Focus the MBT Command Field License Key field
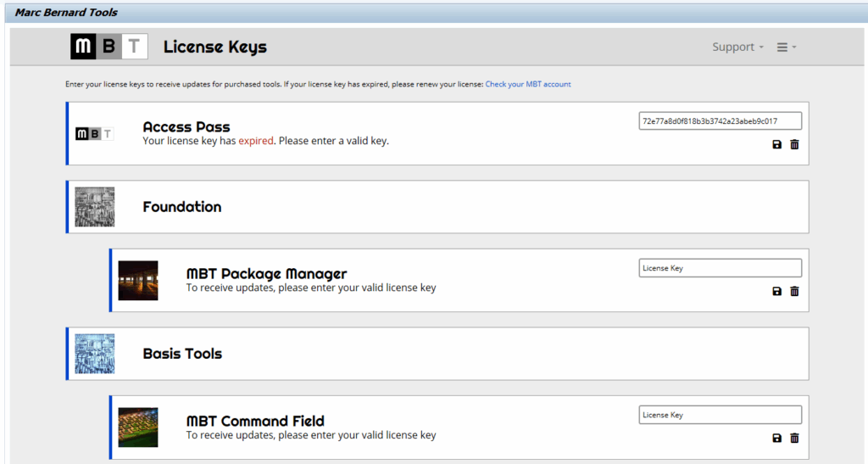This screenshot has height=464, width=868. click(719, 415)
